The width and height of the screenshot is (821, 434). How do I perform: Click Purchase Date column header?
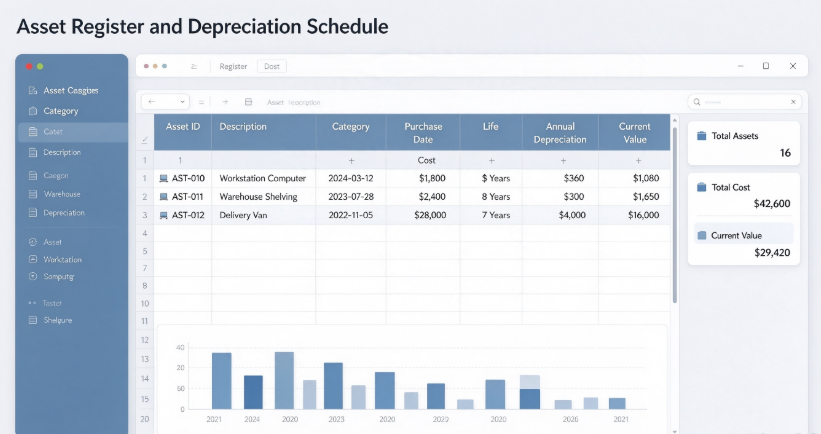click(423, 133)
